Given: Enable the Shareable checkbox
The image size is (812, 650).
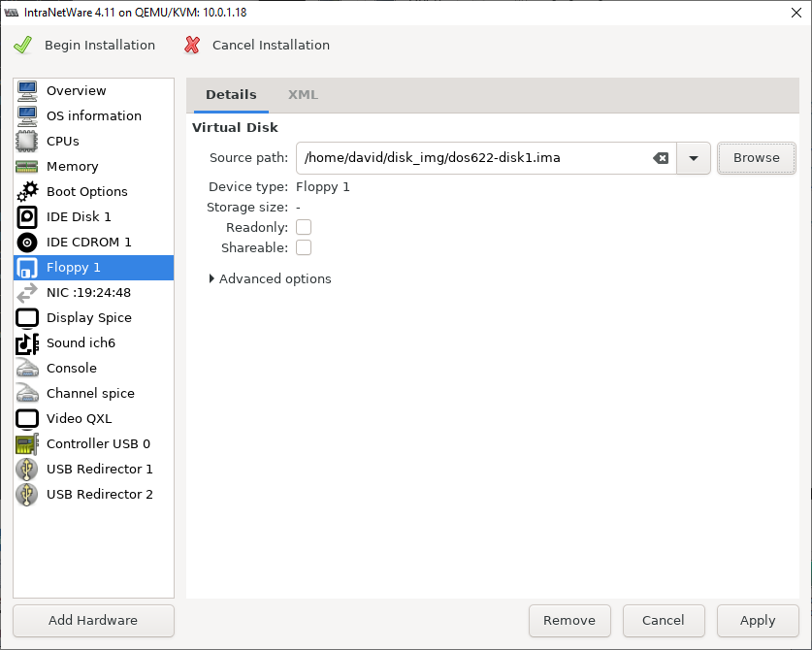Looking at the screenshot, I should [x=304, y=248].
